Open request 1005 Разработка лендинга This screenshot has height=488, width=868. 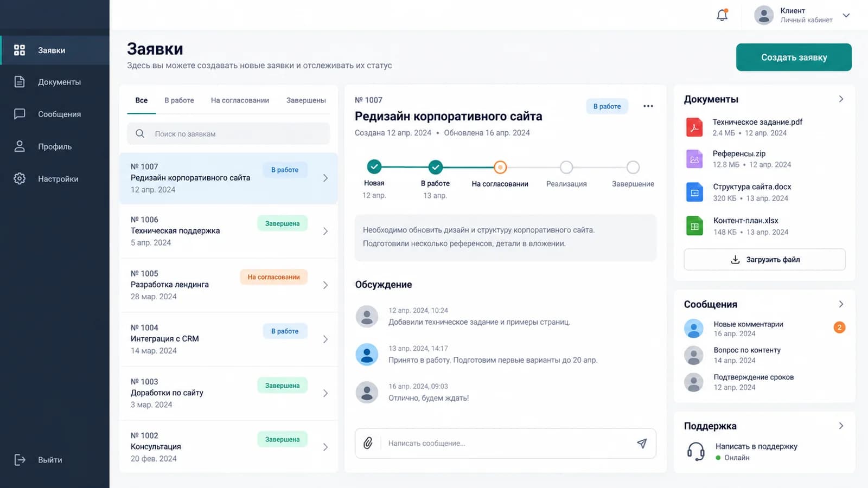[x=228, y=285]
